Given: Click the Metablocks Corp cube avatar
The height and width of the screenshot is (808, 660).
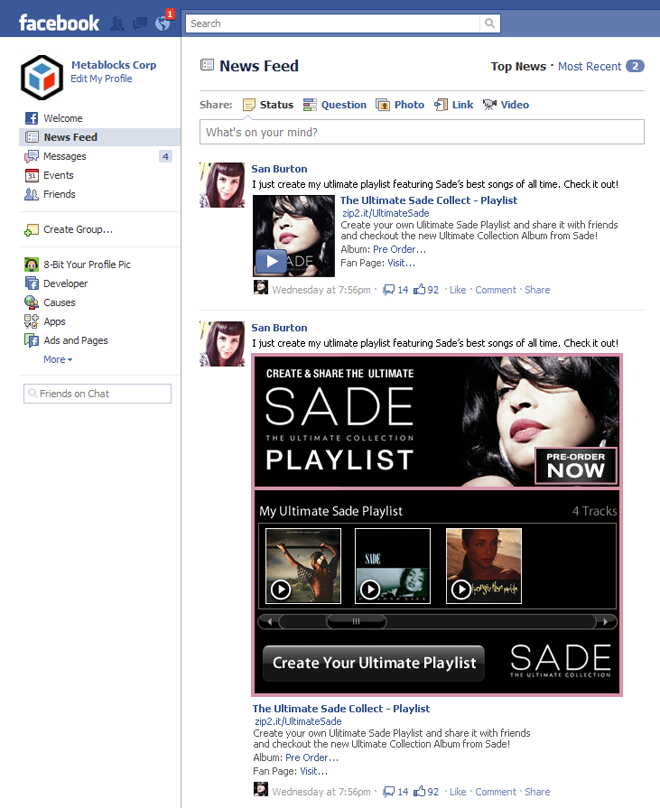Looking at the screenshot, I should pos(42,77).
